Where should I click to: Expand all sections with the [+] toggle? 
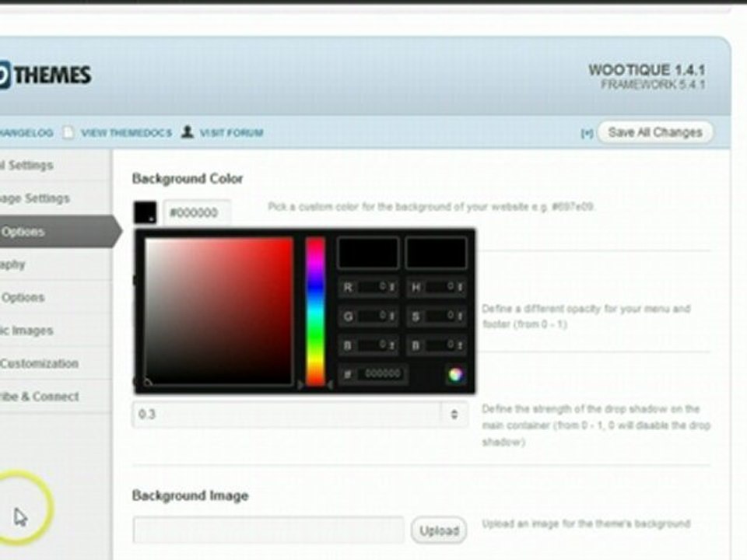click(587, 133)
